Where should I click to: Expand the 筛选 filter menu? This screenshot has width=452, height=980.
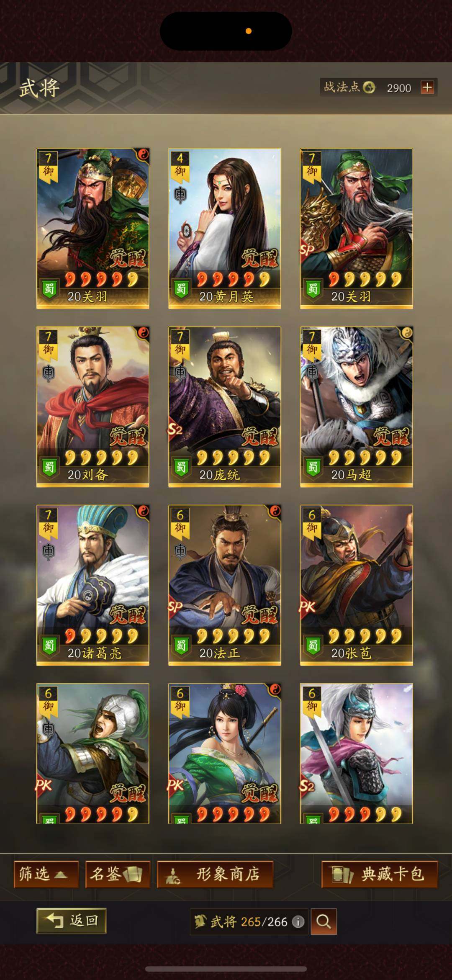pos(46,874)
